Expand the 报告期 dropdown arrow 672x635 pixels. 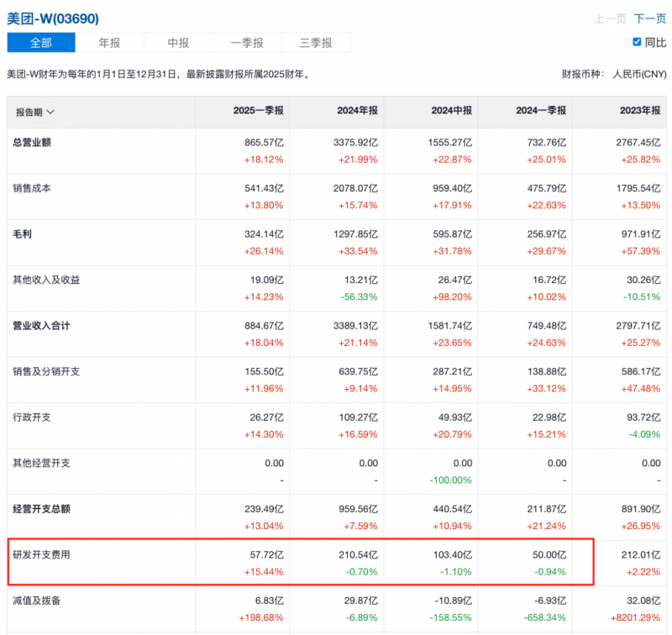point(50,113)
